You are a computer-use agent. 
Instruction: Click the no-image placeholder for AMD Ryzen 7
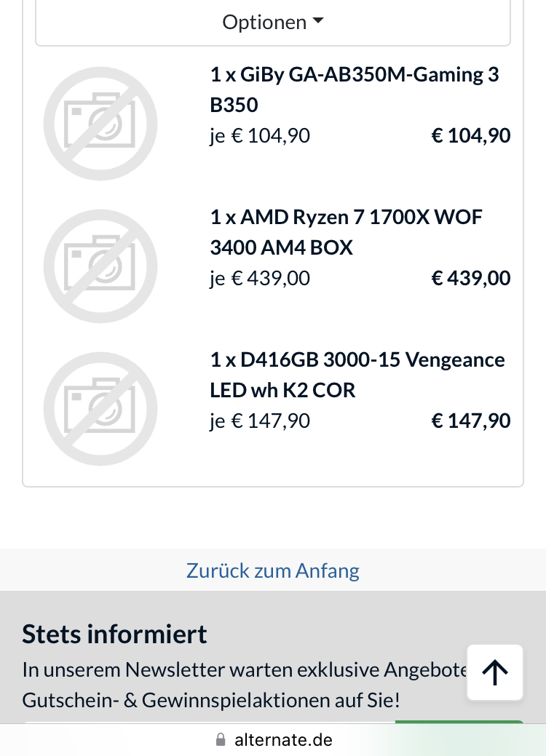[x=100, y=266]
